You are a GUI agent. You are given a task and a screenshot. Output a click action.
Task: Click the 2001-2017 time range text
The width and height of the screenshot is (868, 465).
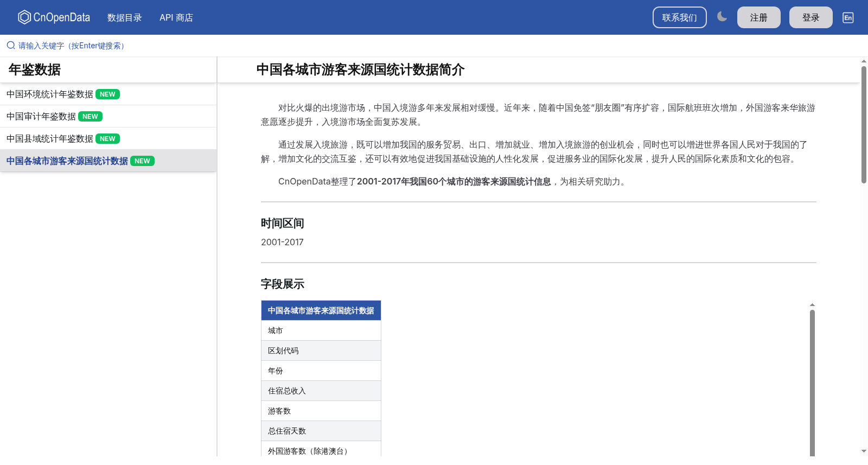tap(282, 242)
